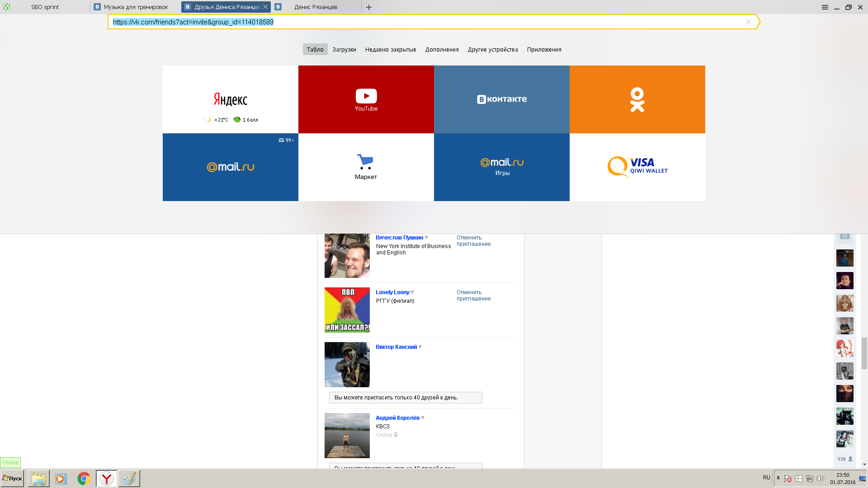Open the mail.ru Игры tile
Screen dimensions: 868x488
502,167
